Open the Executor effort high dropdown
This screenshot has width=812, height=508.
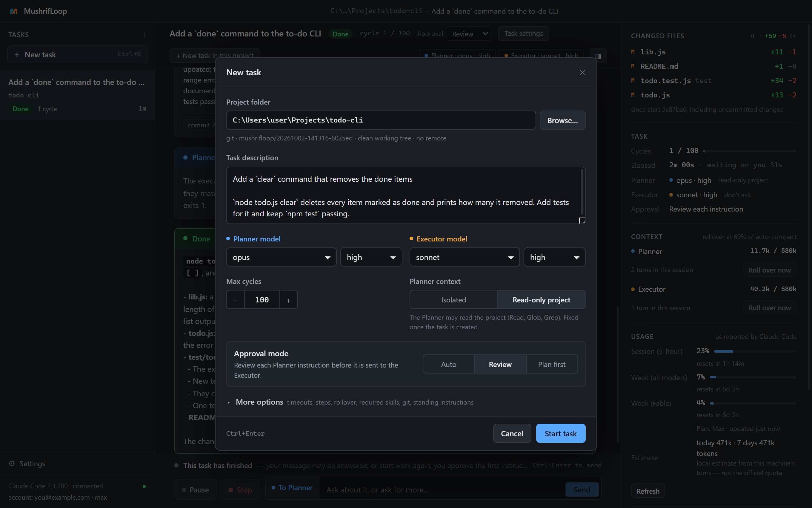point(554,257)
